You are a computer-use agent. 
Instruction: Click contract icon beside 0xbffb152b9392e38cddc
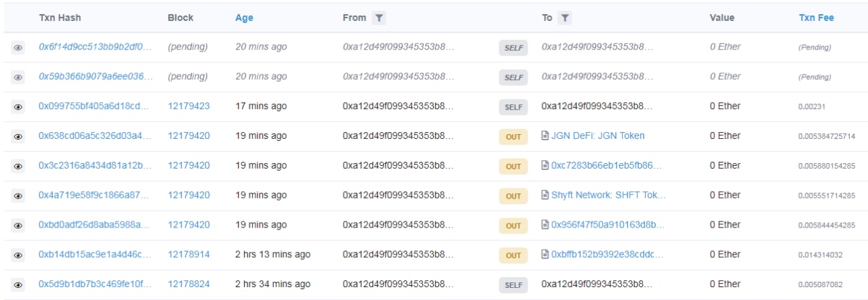545,255
